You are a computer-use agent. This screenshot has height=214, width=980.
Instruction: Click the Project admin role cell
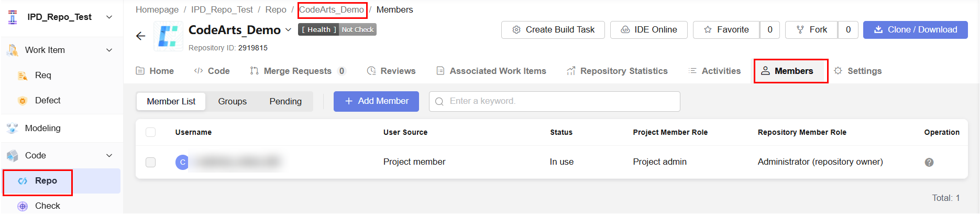tap(659, 162)
